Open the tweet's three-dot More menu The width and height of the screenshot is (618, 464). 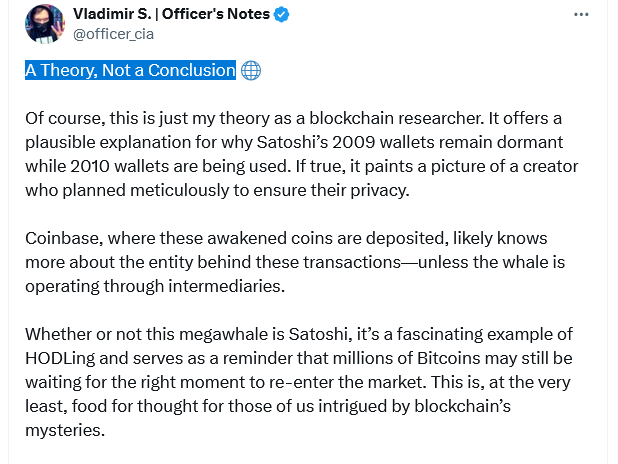[581, 14]
